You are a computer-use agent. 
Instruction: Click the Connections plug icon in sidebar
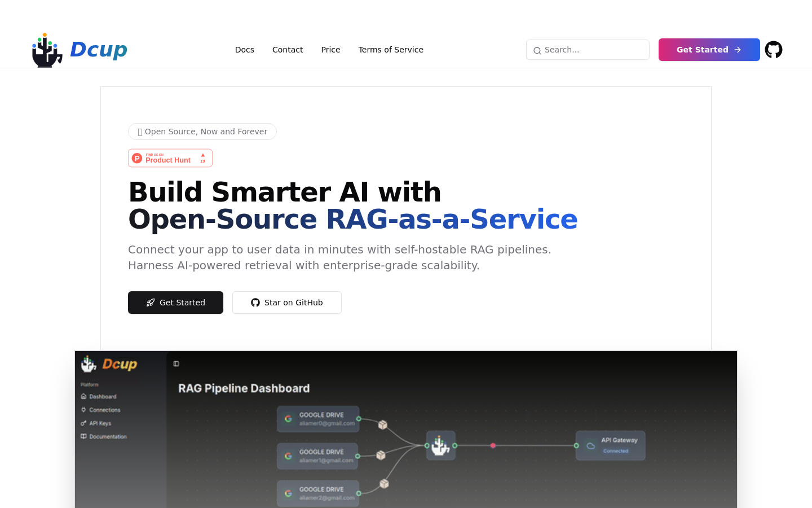pos(83,410)
